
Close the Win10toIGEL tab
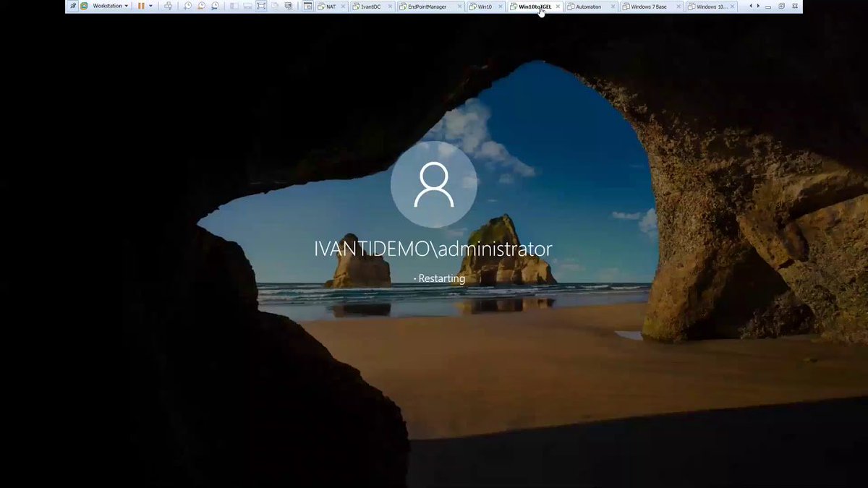558,7
